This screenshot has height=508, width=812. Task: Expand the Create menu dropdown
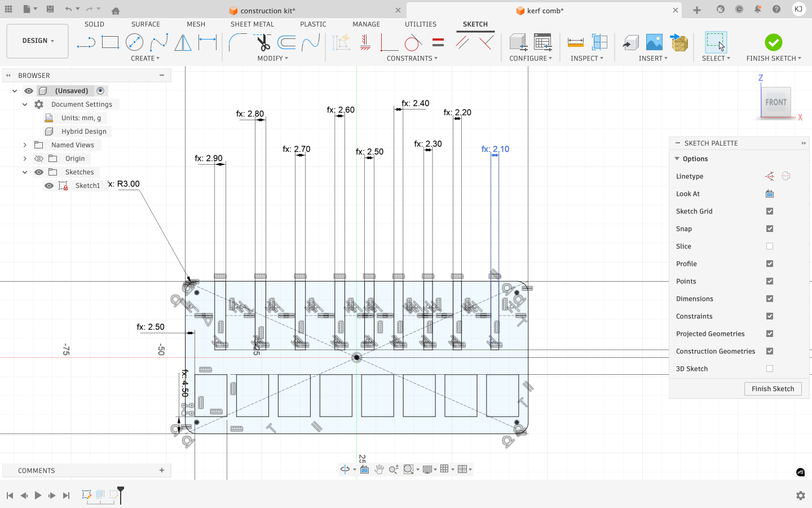click(145, 58)
